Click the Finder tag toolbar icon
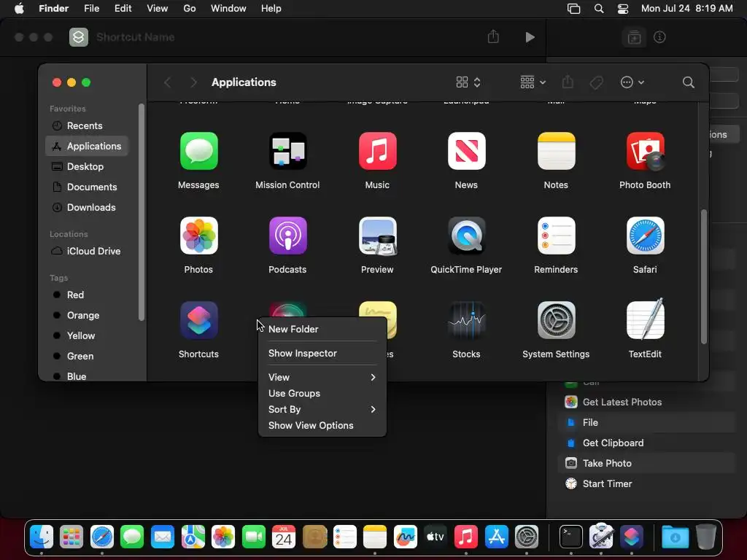 (596, 82)
